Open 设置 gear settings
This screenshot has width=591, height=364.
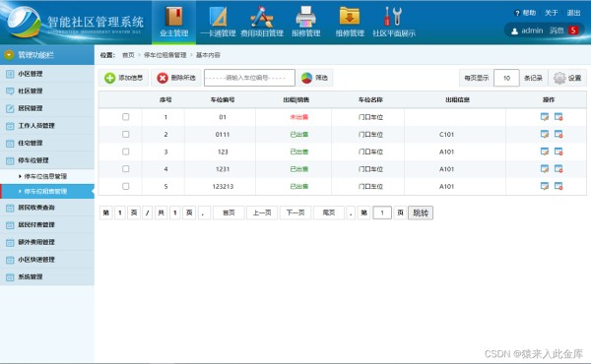point(567,78)
